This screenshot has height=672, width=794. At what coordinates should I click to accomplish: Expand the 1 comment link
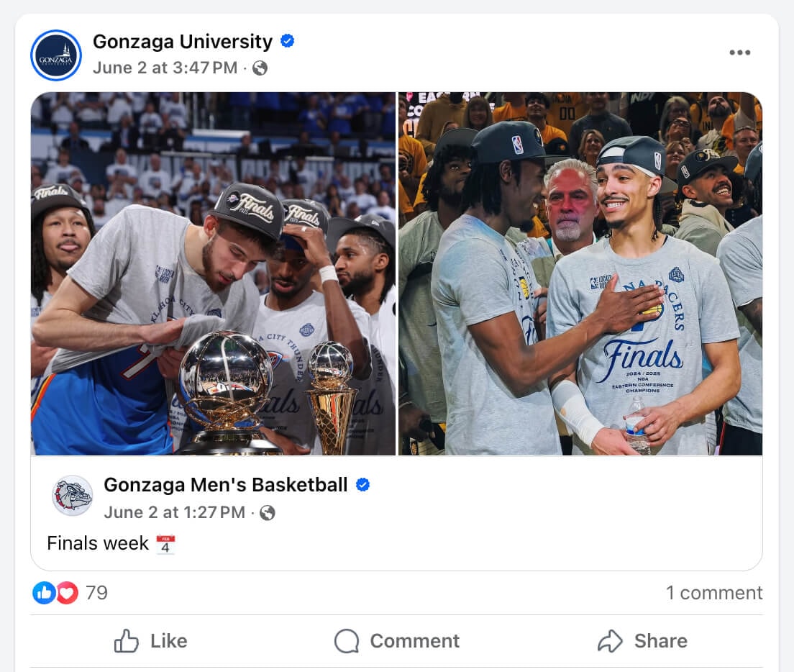click(713, 593)
